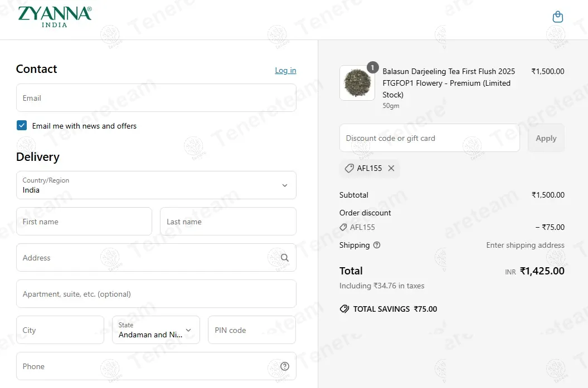588x388 pixels.
Task: Click the Apartment, suite field
Action: click(x=156, y=293)
